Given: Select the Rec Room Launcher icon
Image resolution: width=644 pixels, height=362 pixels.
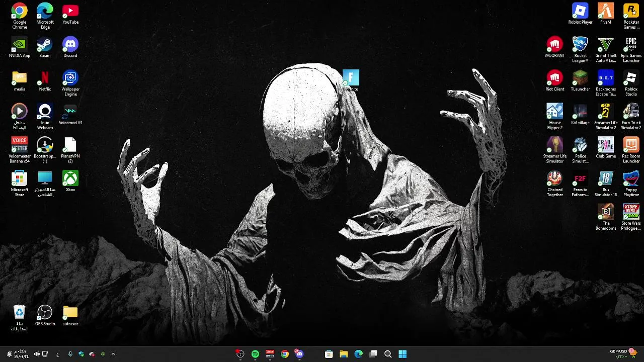Looking at the screenshot, I should 631,150.
